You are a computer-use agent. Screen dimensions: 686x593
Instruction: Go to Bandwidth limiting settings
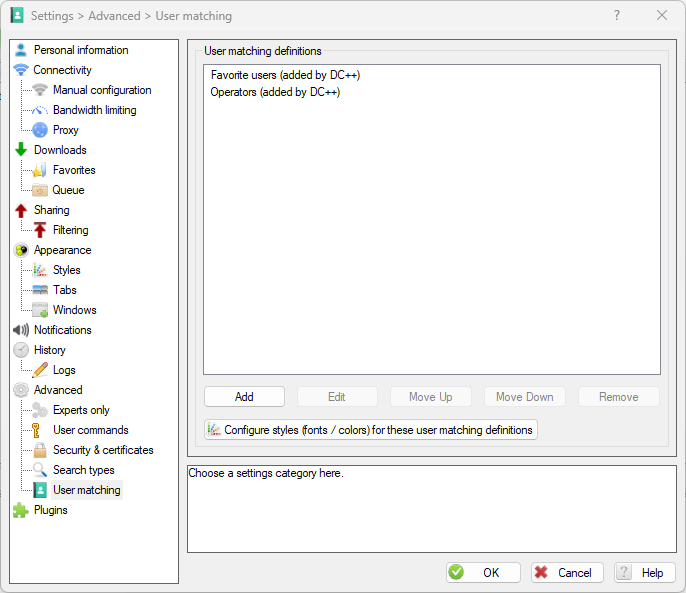pyautogui.click(x=94, y=110)
